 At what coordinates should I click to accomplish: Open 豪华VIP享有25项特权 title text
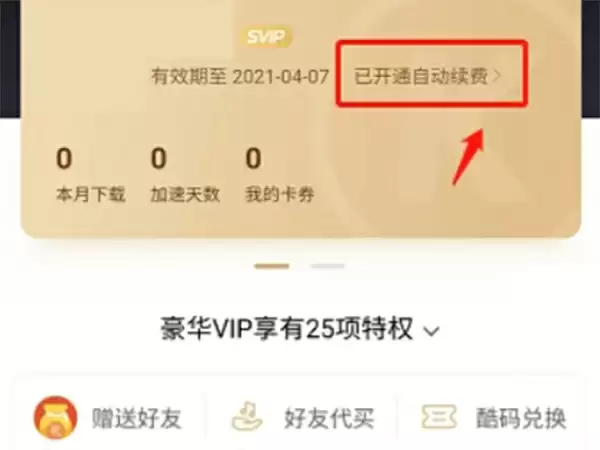287,329
